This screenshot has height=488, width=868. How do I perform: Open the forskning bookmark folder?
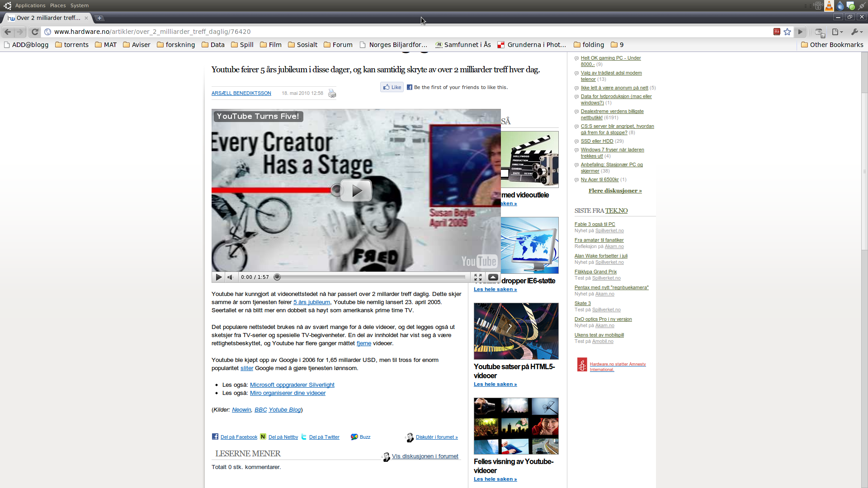tap(176, 45)
